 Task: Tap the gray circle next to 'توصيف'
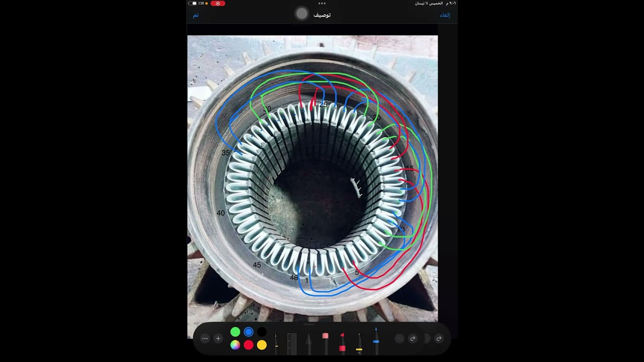301,14
